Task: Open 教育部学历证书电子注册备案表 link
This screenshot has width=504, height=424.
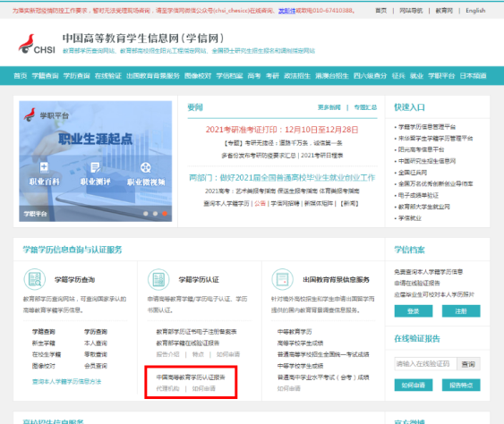Action: click(x=196, y=332)
